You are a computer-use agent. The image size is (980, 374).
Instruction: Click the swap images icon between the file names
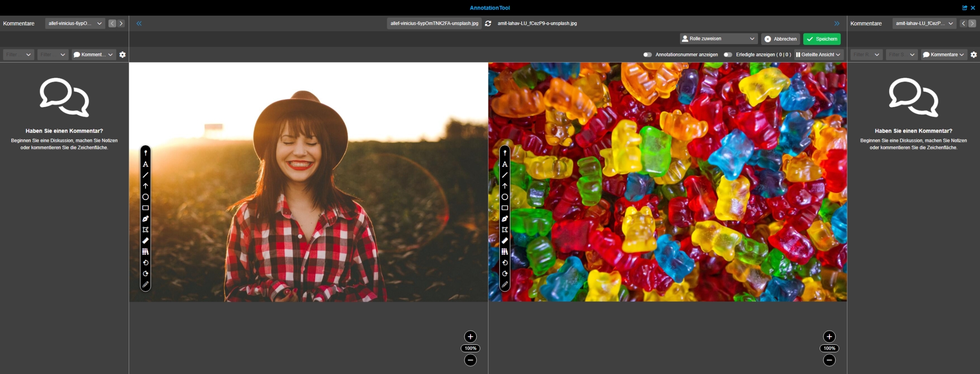click(x=488, y=23)
